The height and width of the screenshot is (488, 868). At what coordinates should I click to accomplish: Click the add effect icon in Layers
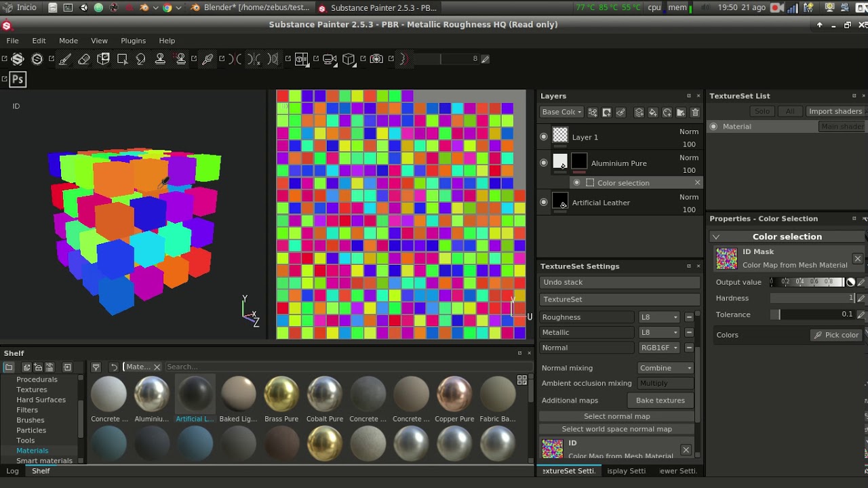tap(593, 113)
